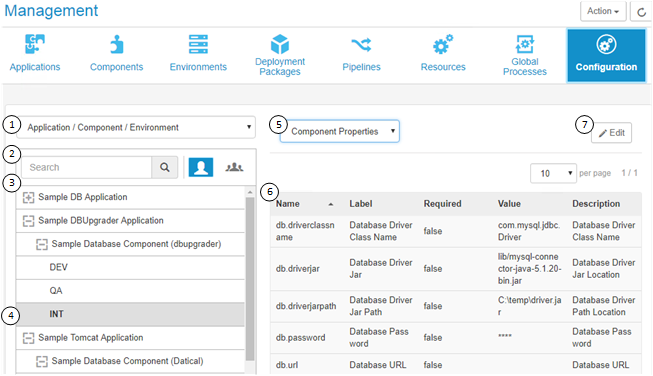
Task: Click the Name sort arrow icon
Action: tap(331, 204)
